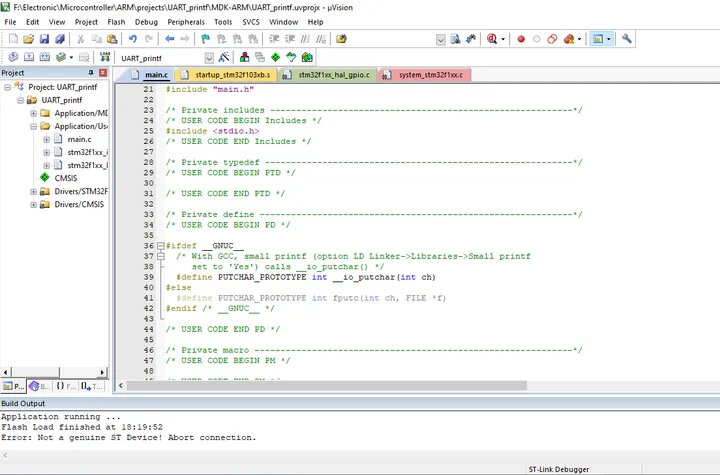The height and width of the screenshot is (475, 720).
Task: Open the Project menu
Action: [86, 22]
